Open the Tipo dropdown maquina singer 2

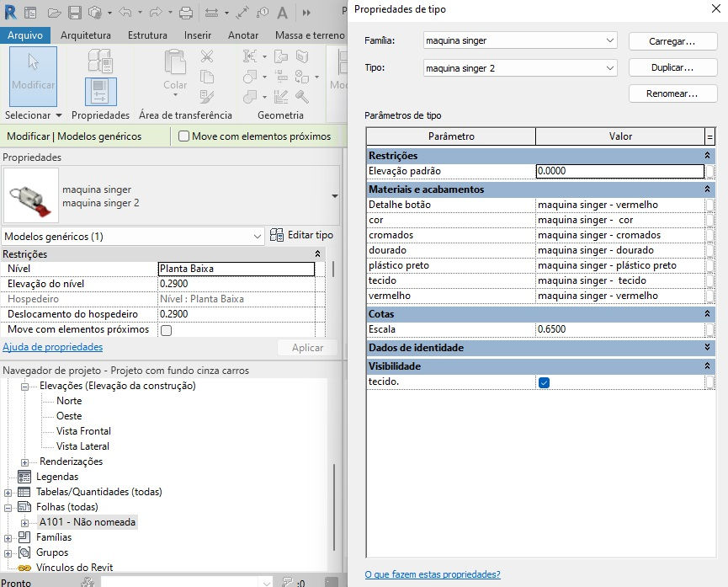point(520,68)
